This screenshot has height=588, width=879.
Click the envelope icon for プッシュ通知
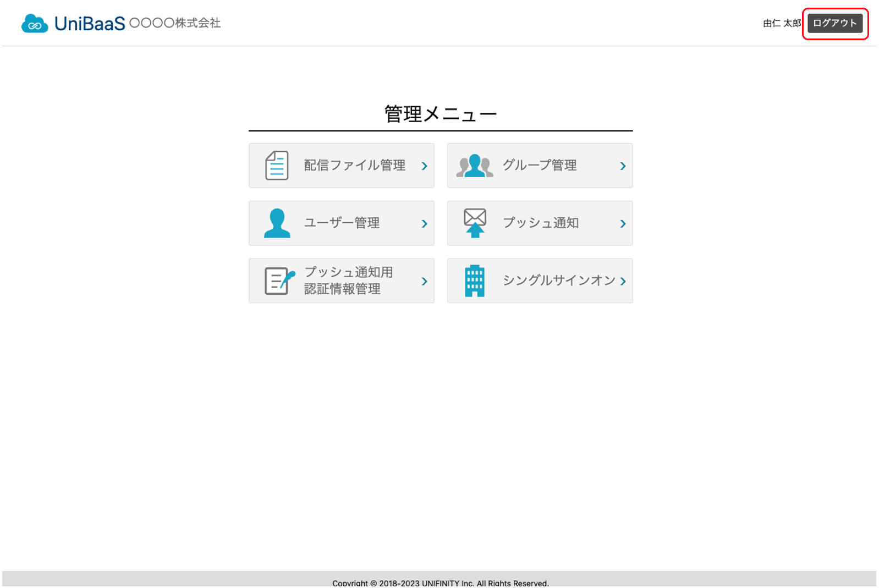475,223
